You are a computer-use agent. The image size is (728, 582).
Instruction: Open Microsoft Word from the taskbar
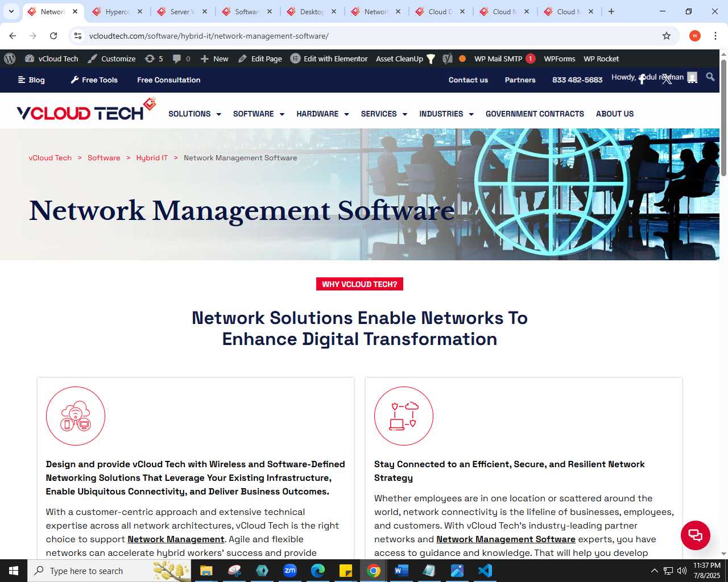[x=401, y=571]
